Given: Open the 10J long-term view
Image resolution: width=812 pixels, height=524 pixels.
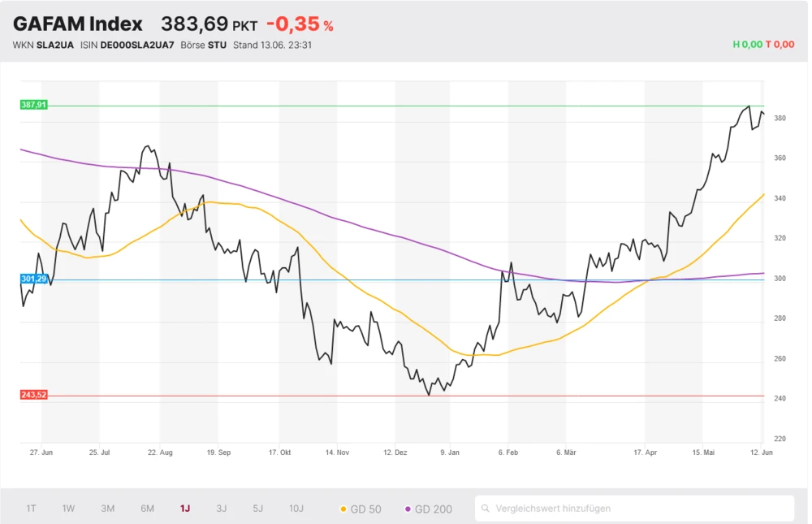Looking at the screenshot, I should [296, 509].
